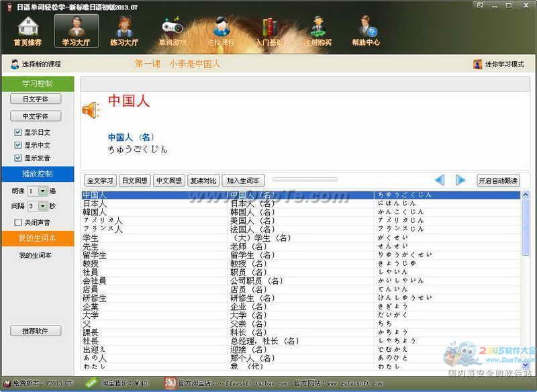The height and width of the screenshot is (392, 537).
Task: Open the 朗读 repeat count dropdown
Action: pos(43,191)
